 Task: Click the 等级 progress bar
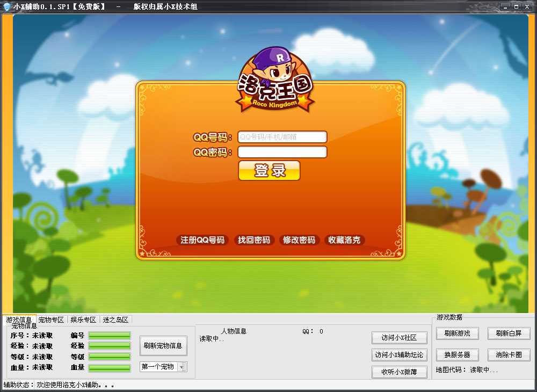pos(110,357)
